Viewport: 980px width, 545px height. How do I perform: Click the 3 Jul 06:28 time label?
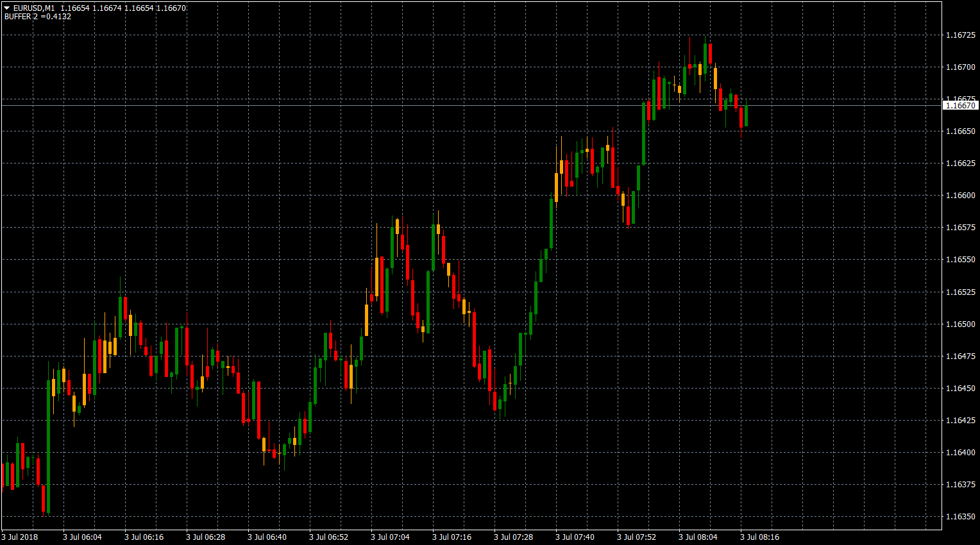(x=205, y=537)
